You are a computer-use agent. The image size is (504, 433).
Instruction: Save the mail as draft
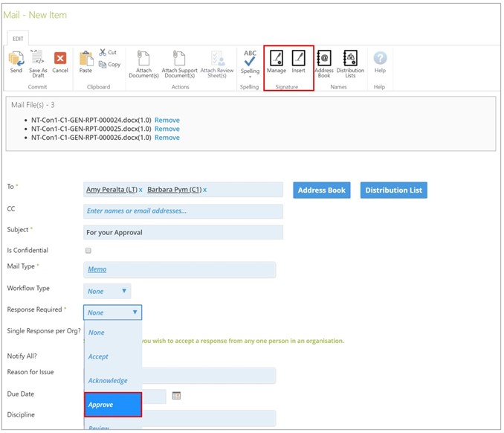coord(38,64)
